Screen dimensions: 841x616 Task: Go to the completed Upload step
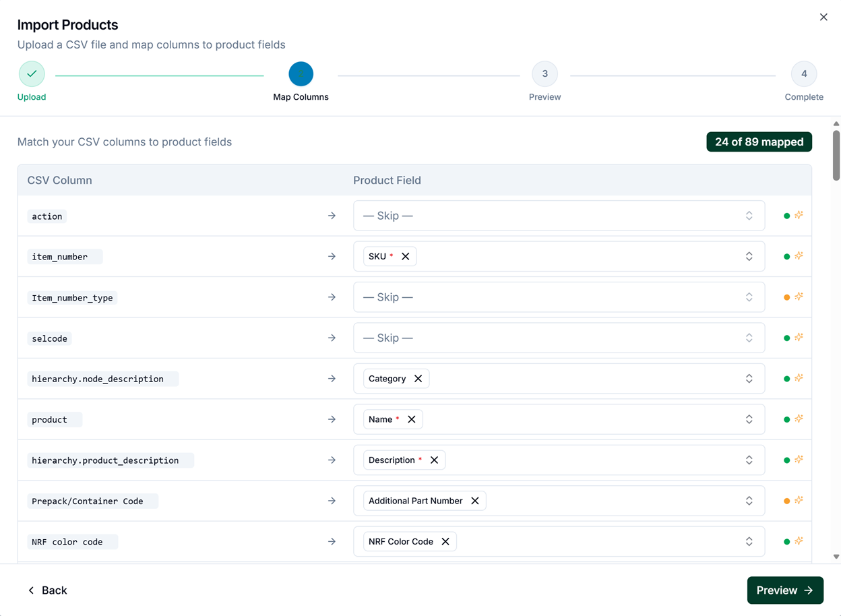(x=32, y=74)
